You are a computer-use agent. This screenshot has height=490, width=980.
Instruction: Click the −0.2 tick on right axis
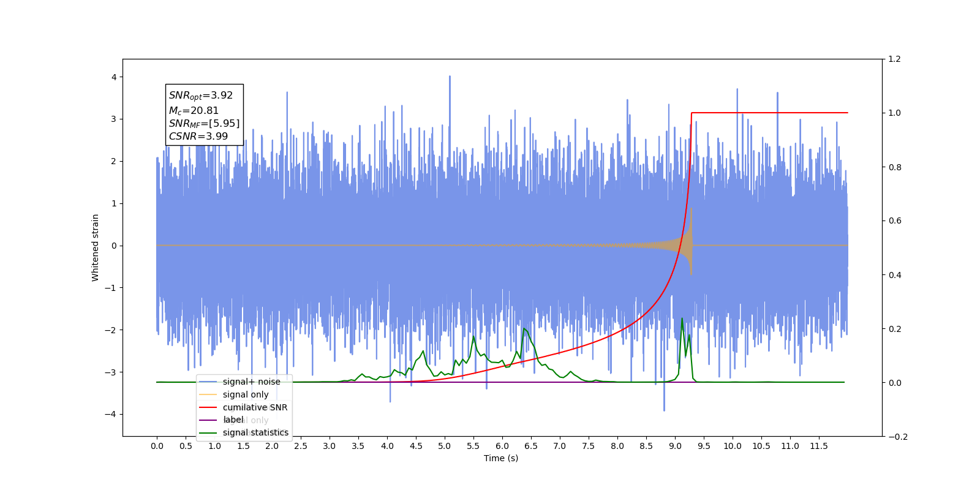898,437
